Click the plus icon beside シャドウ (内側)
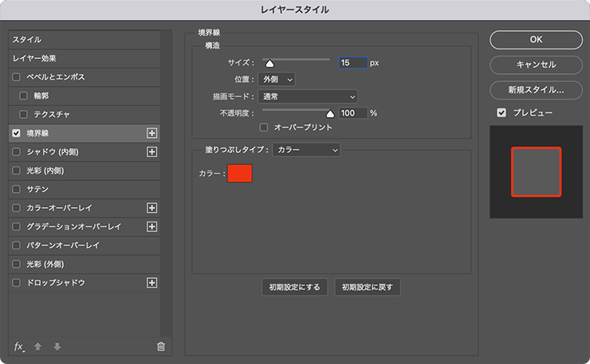 (x=151, y=152)
